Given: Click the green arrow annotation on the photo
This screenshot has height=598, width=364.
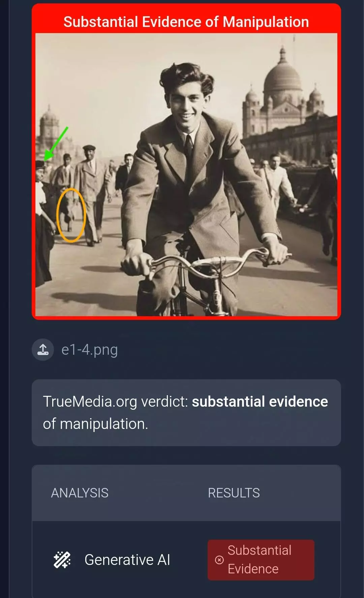Looking at the screenshot, I should [56, 143].
